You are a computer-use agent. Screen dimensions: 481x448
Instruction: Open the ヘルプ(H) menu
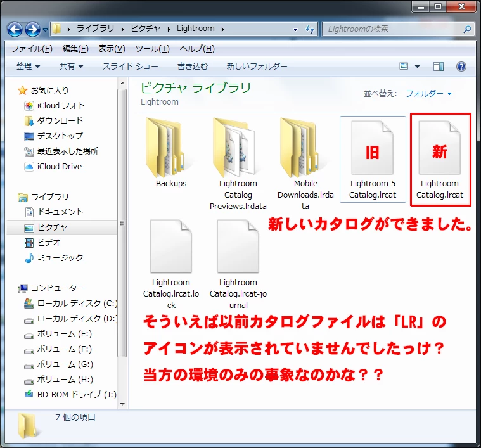(197, 49)
